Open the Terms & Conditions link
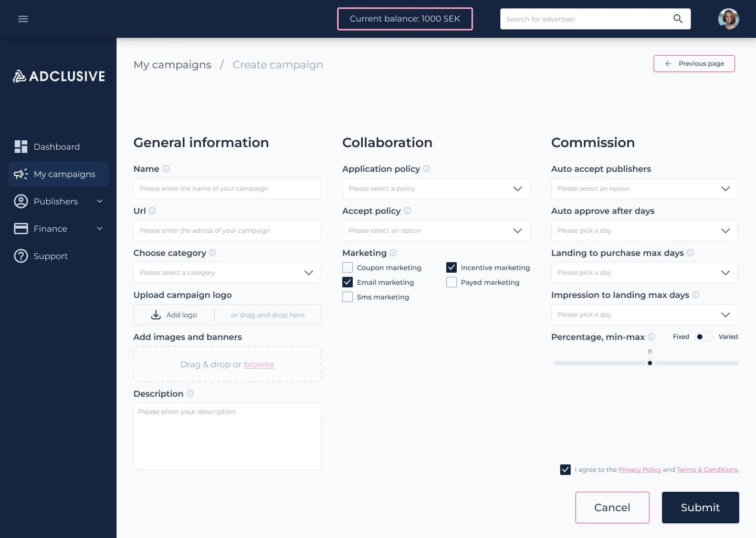 tap(707, 470)
